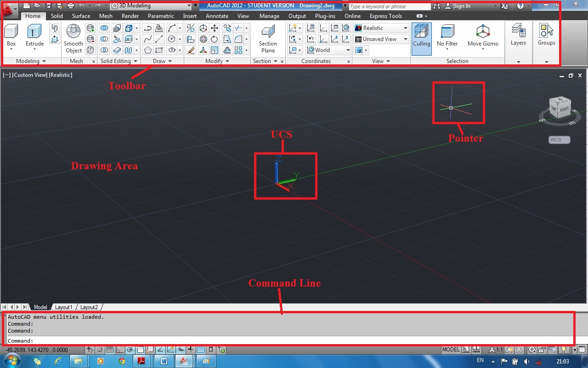The height and width of the screenshot is (368, 588).
Task: Open the World UCS dropdown
Action: (328, 50)
